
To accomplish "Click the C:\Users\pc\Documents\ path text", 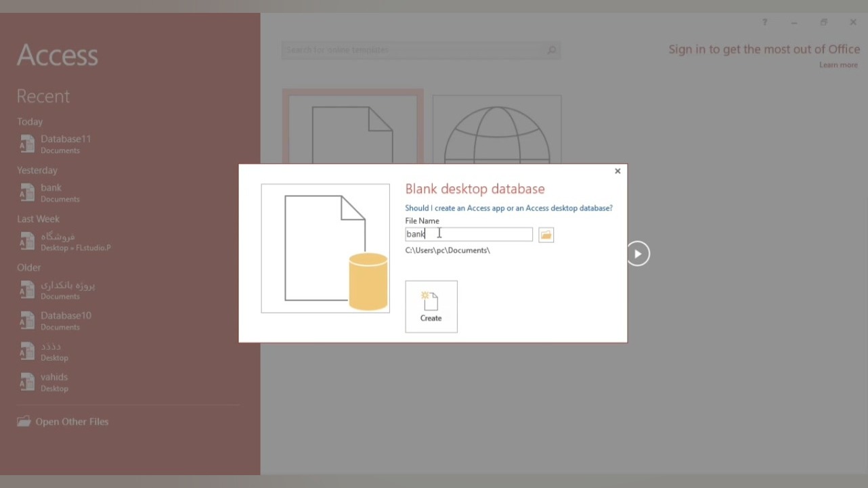I will [x=448, y=250].
